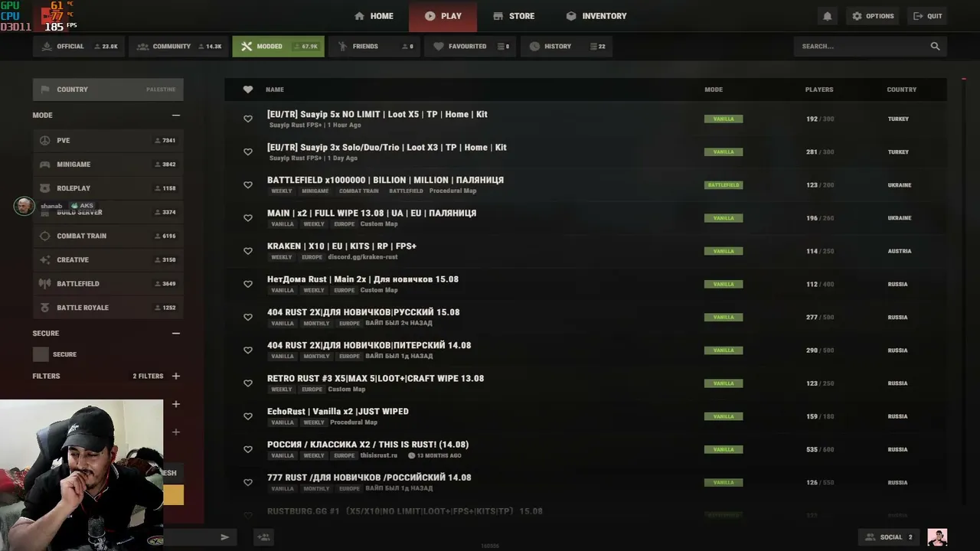Screen dimensions: 980x551
Task: Select the MAIN | x2 | FULL WIPE 13.08 server
Action: tap(586, 218)
